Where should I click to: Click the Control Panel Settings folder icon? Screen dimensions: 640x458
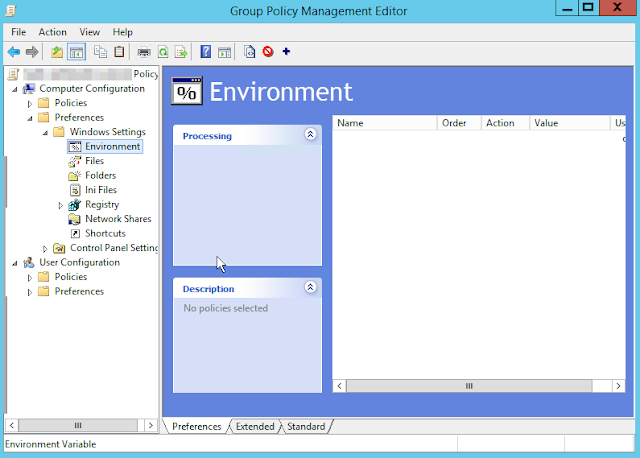[x=59, y=248]
